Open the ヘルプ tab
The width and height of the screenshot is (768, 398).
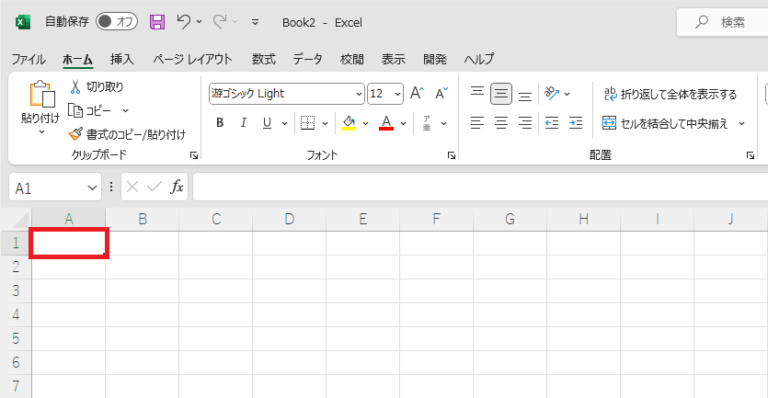[479, 59]
